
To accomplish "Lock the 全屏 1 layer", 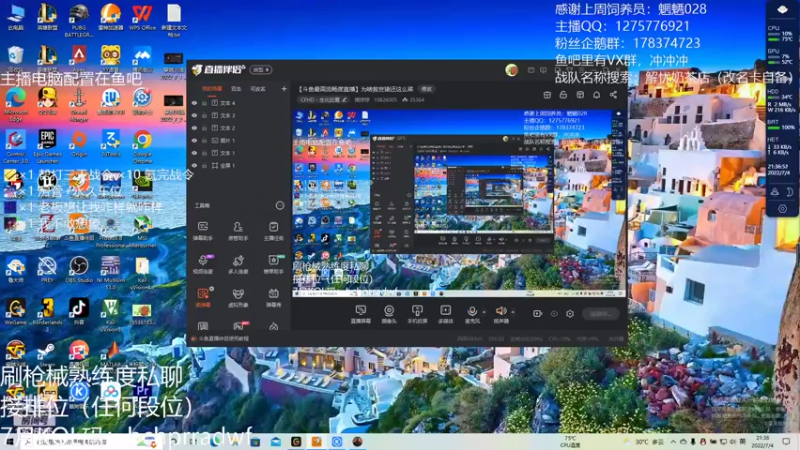I will tap(205, 165).
